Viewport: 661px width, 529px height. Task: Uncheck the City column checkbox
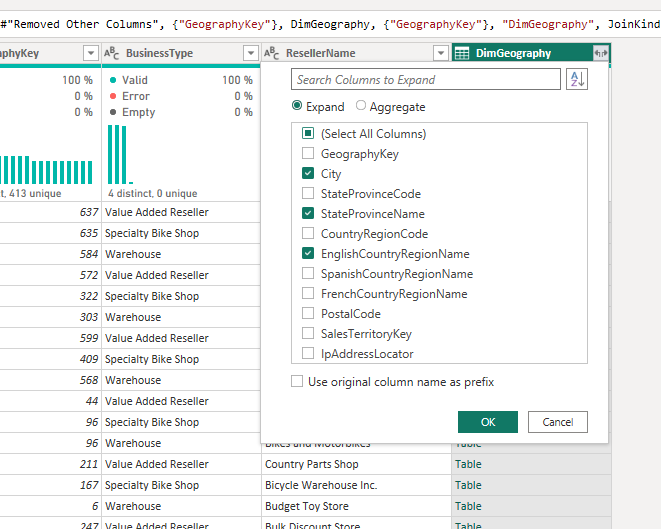(x=308, y=174)
